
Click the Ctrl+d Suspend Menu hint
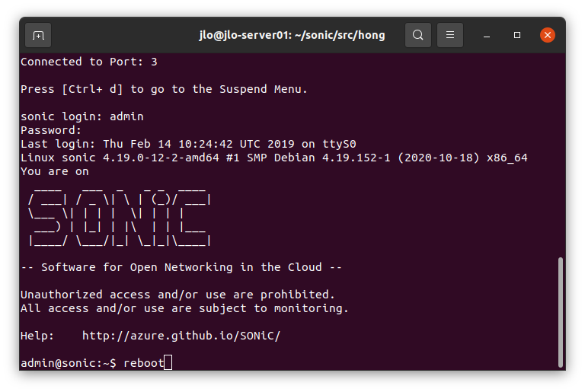(164, 89)
